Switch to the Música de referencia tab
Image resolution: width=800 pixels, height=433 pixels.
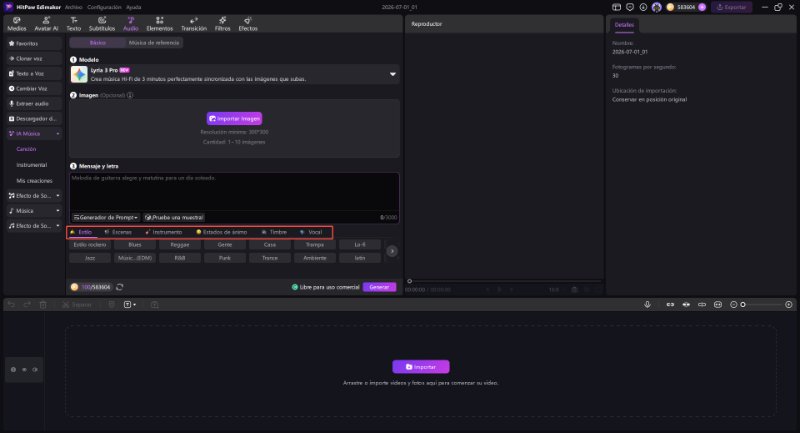pos(154,43)
